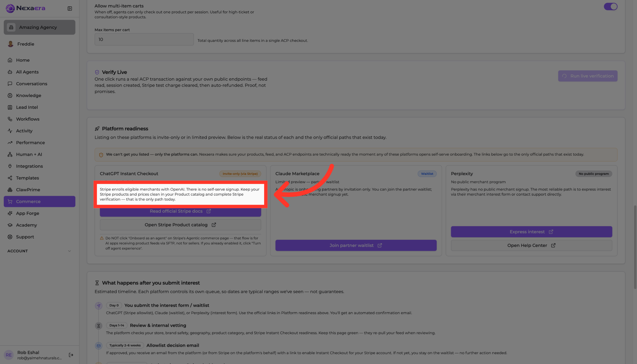637x364 pixels.
Task: Click the Templates share icon
Action: (x=10, y=178)
